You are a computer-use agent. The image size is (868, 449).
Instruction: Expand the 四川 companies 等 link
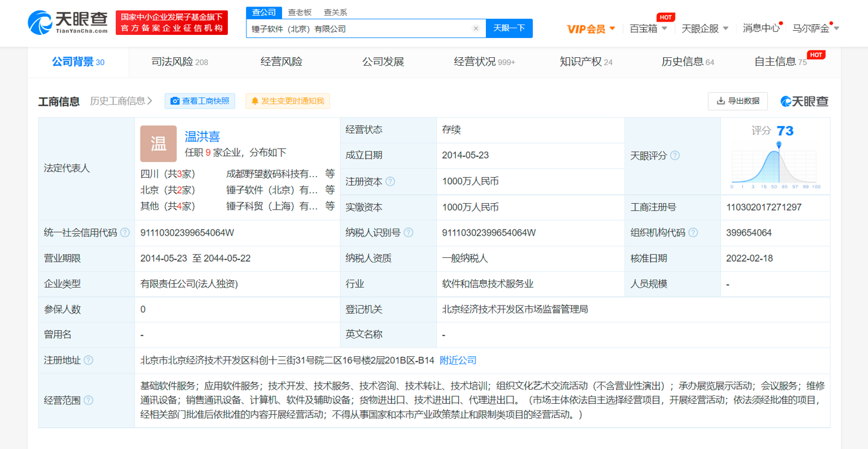tap(330, 174)
